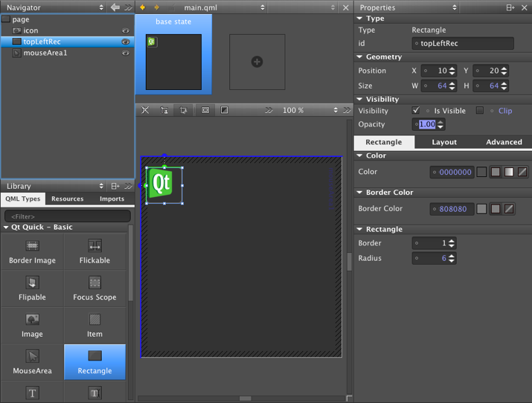532x403 pixels.
Task: Enable the Clip checkbox
Action: pyautogui.click(x=480, y=111)
